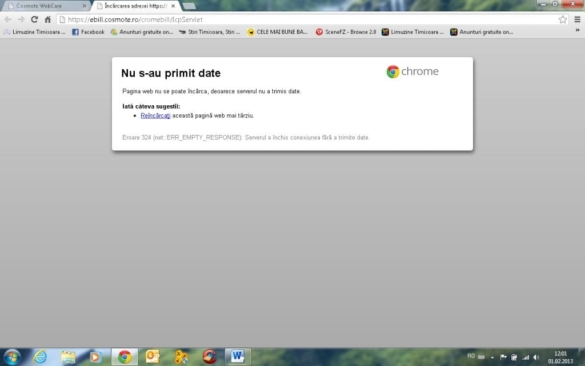Image resolution: width=585 pixels, height=366 pixels.
Task: Reload the page with the refresh icon
Action: tap(34, 19)
